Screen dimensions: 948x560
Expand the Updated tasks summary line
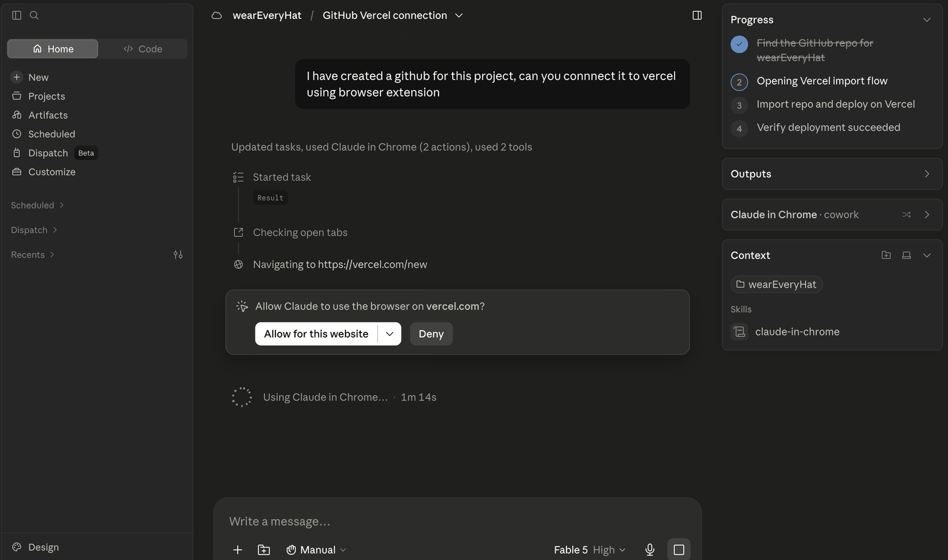(x=382, y=147)
